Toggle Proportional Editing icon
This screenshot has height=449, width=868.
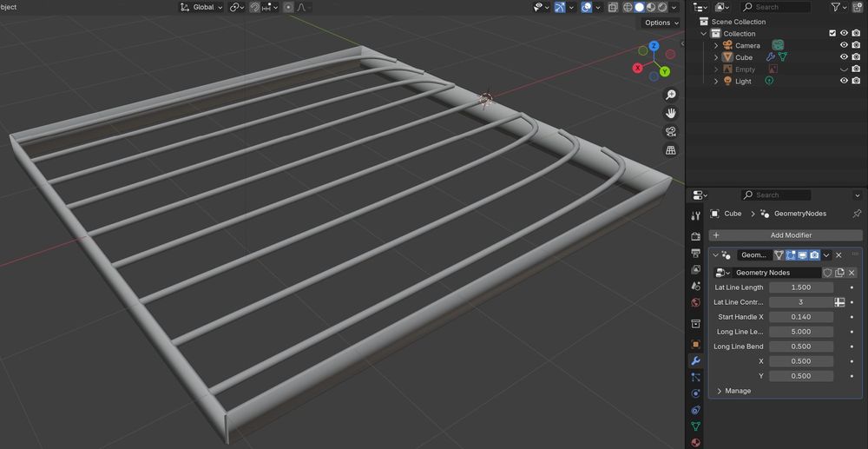tap(288, 7)
